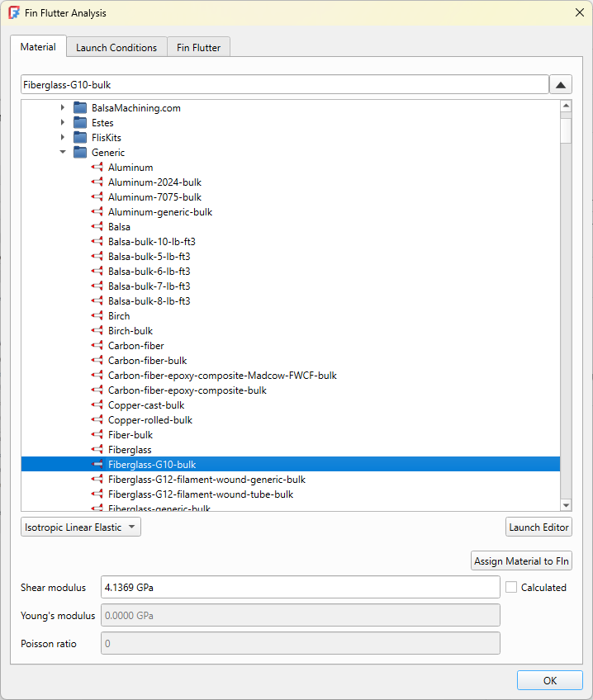Close the Fin Flutter Analysis dialog

[x=580, y=12]
